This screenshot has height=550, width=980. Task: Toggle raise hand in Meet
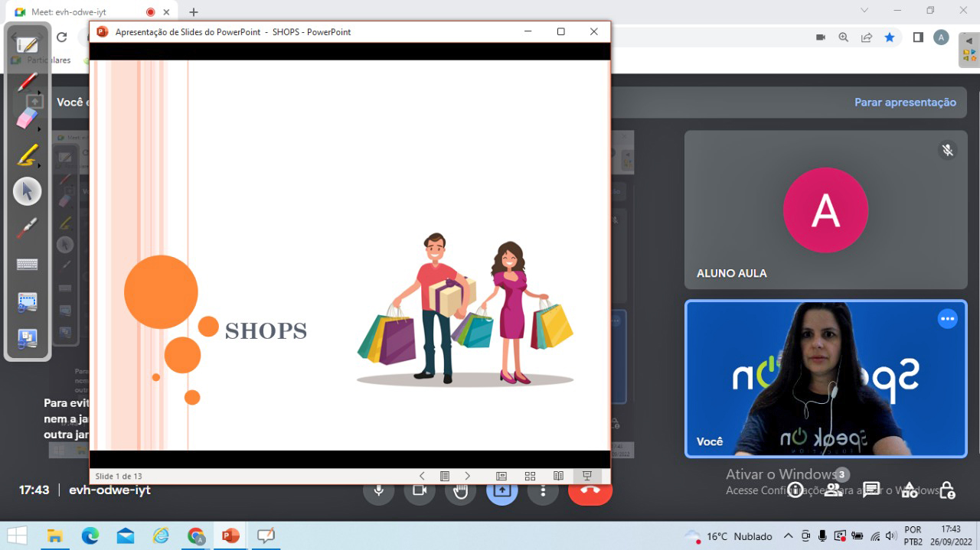460,490
